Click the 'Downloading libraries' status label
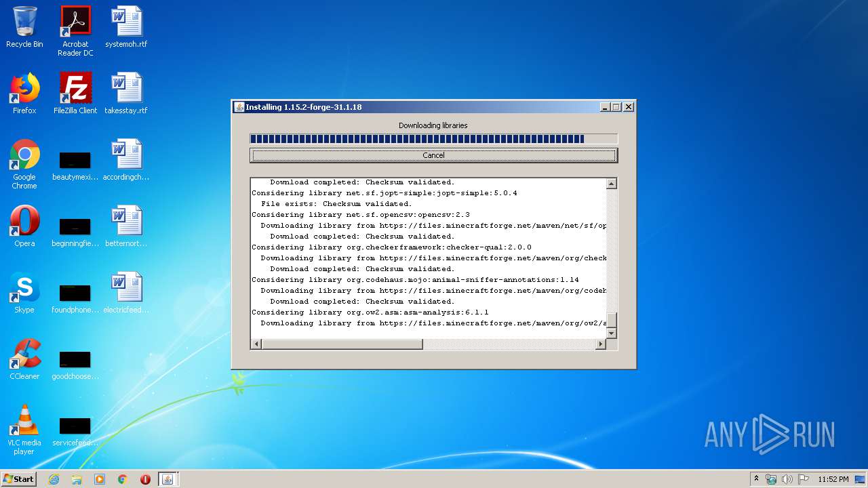The width and height of the screenshot is (868, 488). click(433, 125)
